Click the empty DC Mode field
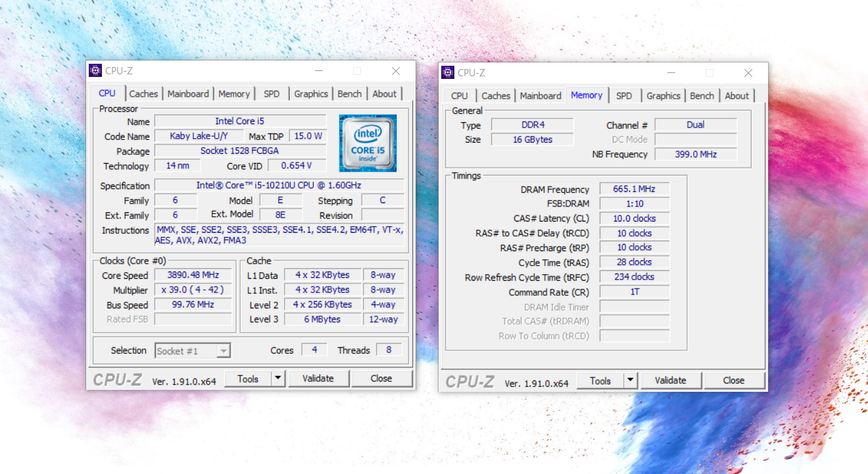Viewport: 868px width, 474px height. (696, 139)
